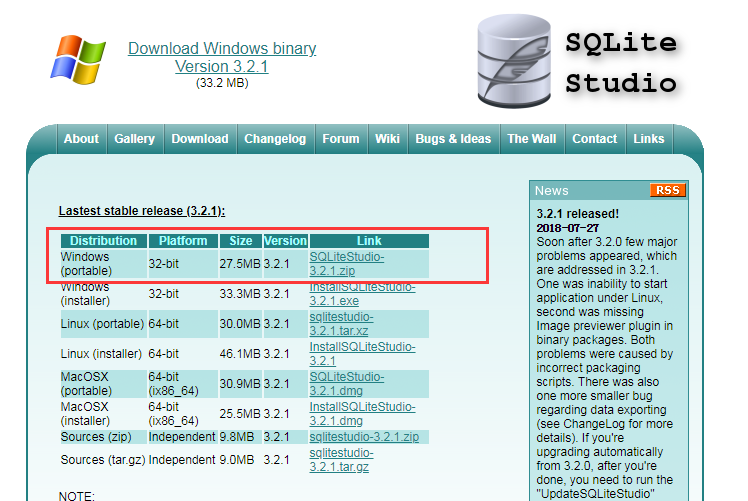Click the 'Sources (tar.gz)' cell

click(103, 459)
